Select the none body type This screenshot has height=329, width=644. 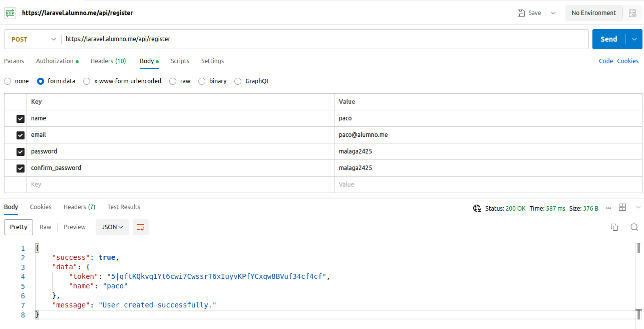coord(8,81)
